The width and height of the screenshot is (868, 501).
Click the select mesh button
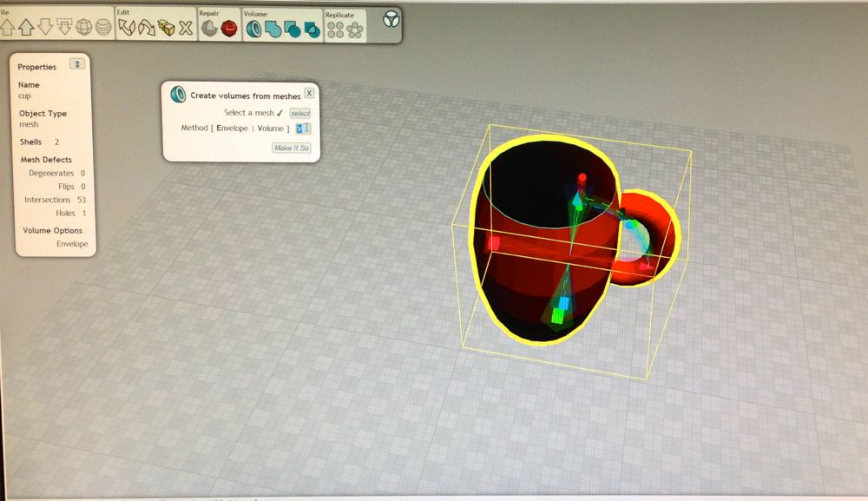point(299,113)
